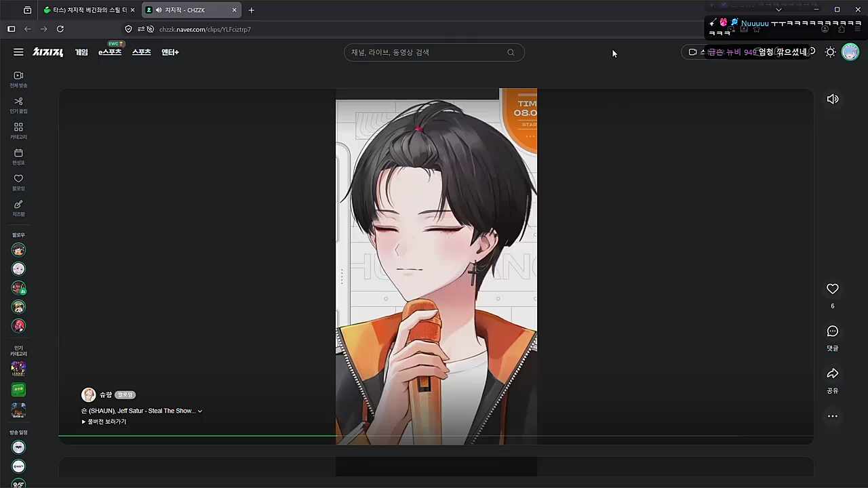Open the fifth followed channel avatar (pink)

pyautogui.click(x=18, y=326)
